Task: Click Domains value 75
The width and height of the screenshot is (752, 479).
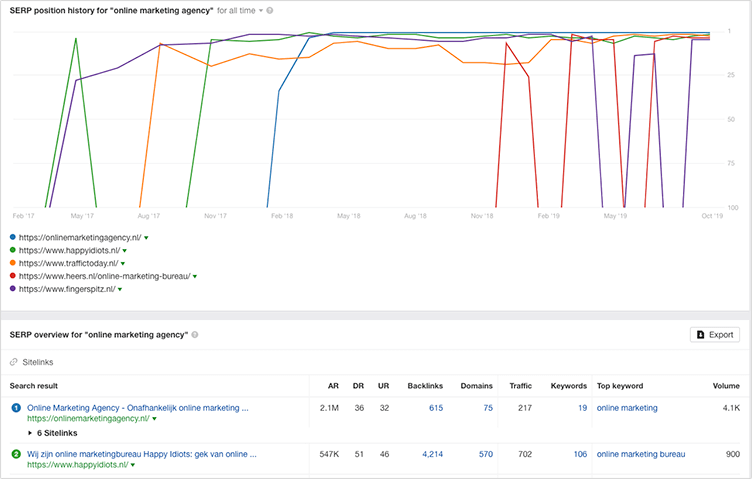Action: tap(488, 408)
